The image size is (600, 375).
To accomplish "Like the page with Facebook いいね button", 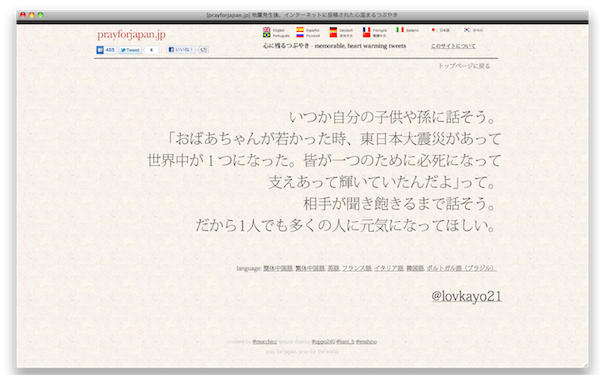I will [181, 49].
